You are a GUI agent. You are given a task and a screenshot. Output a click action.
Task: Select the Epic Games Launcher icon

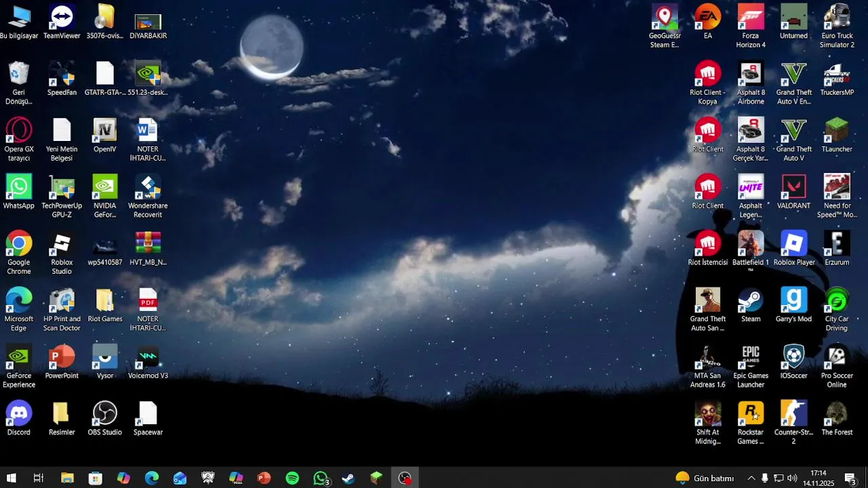pos(751,367)
